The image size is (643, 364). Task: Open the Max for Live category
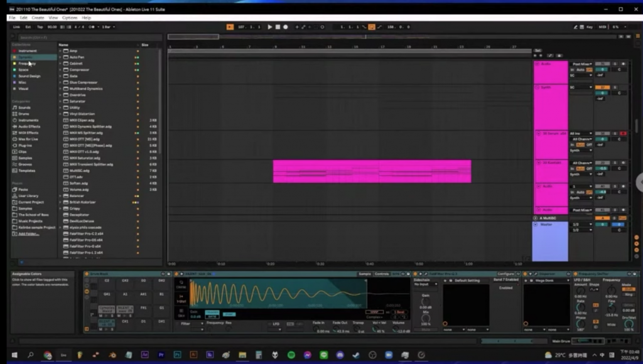click(28, 139)
